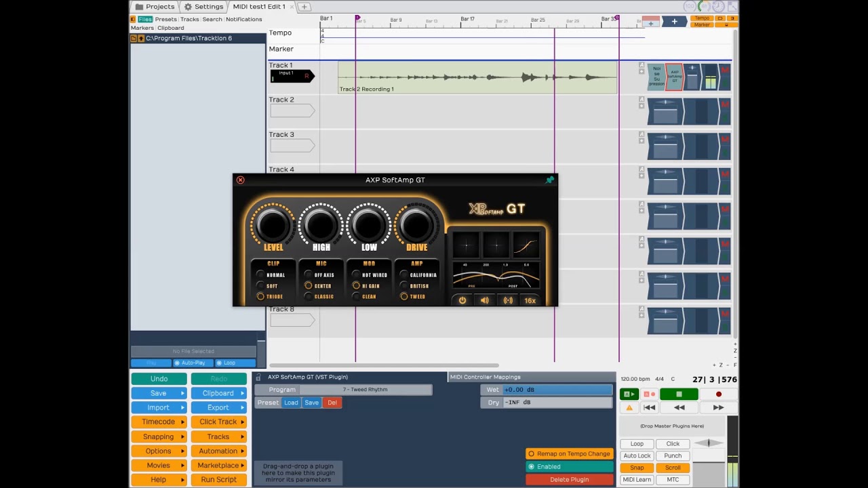Click the 16x oversampling button
Viewport: 868px width, 488px height.
tap(530, 300)
